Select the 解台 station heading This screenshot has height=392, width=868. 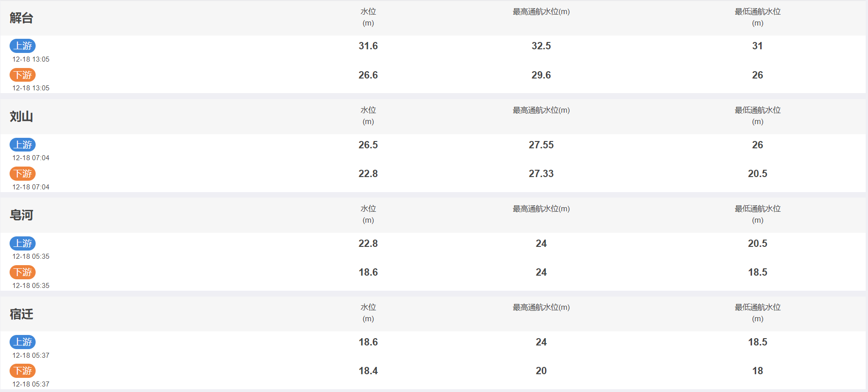coord(21,18)
